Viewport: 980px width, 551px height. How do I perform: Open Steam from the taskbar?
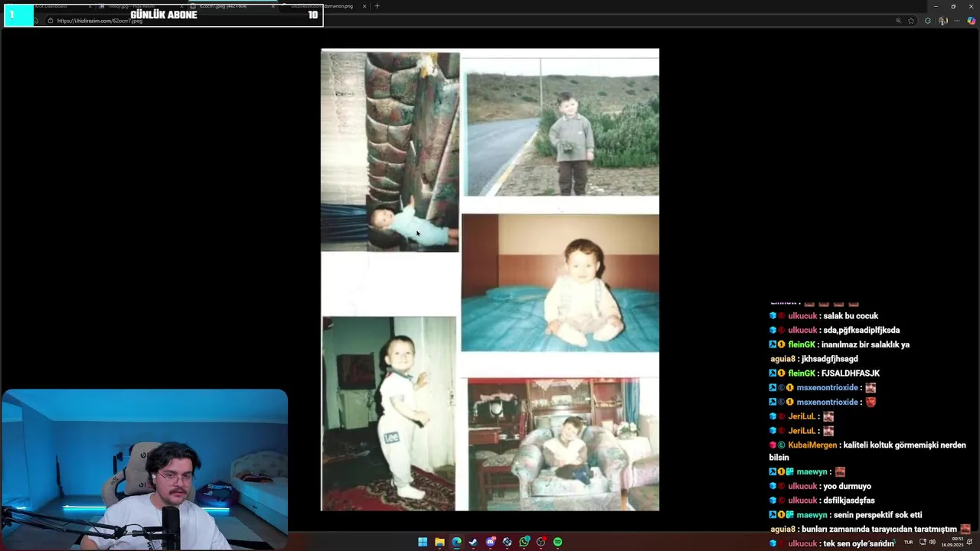[473, 542]
